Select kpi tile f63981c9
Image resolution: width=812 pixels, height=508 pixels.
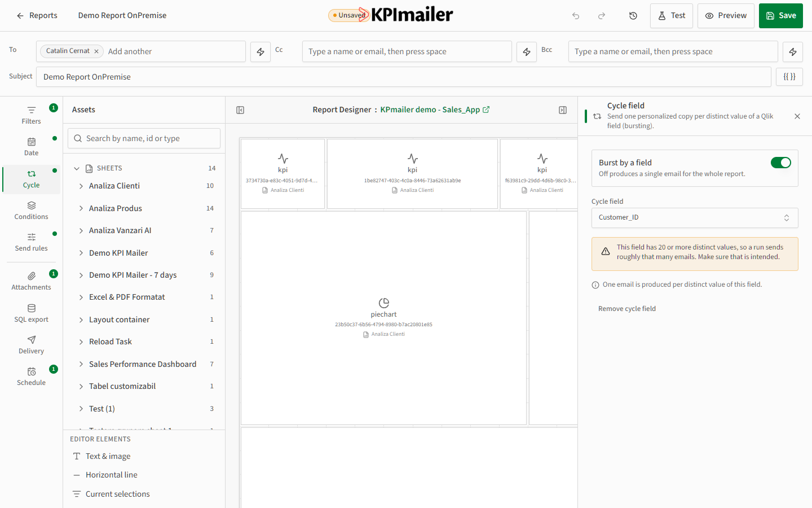539,174
